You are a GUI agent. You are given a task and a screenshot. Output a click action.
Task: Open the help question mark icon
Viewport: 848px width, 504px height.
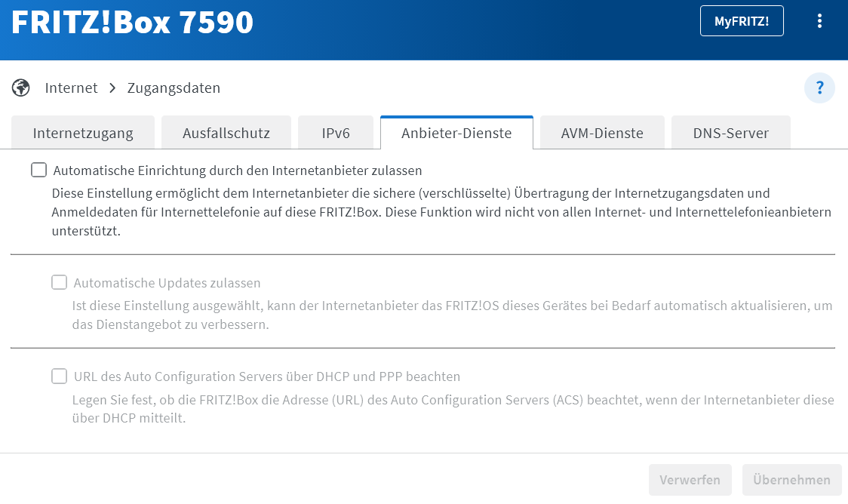(819, 88)
